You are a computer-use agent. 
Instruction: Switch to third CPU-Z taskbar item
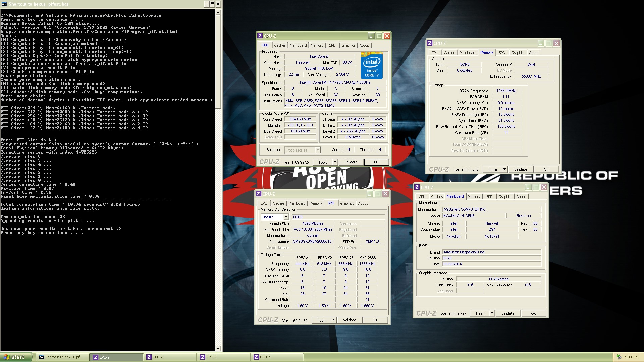(x=223, y=357)
